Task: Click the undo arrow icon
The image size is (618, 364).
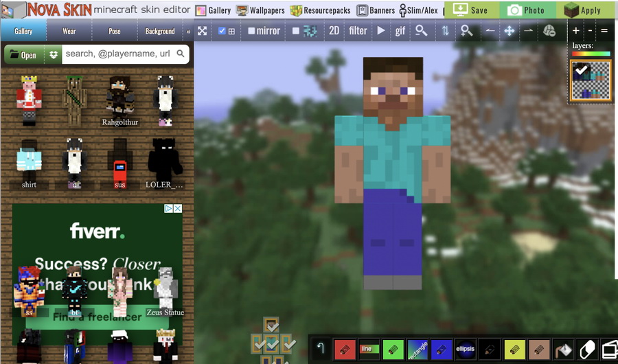Action: (320, 348)
